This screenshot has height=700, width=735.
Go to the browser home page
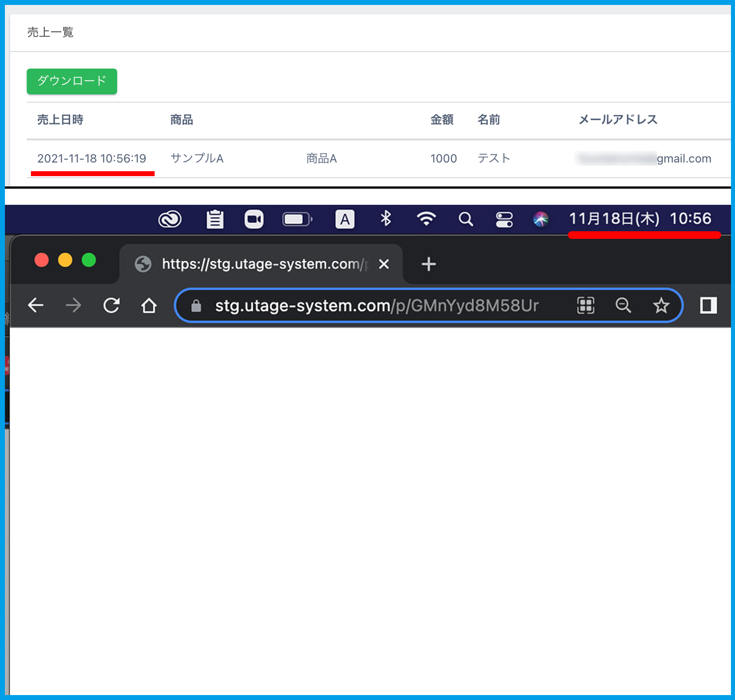point(149,306)
